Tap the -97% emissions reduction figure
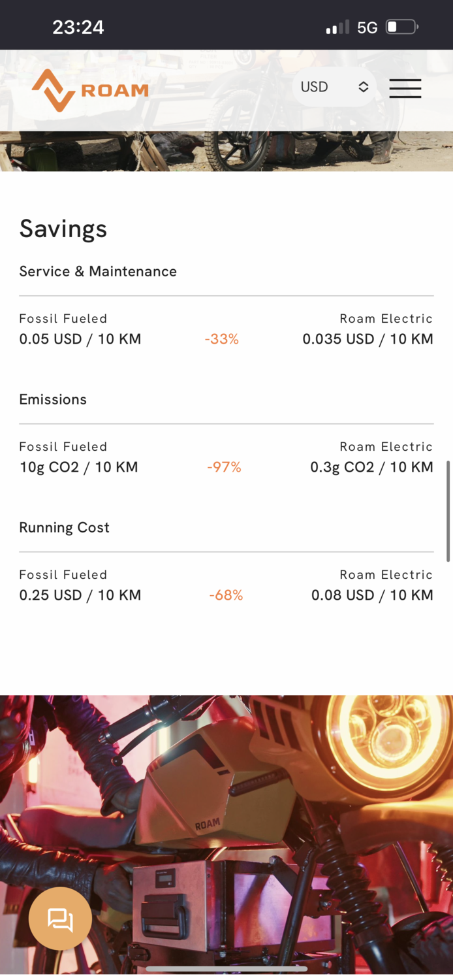Screen dimensions: 453x980 (x=224, y=467)
